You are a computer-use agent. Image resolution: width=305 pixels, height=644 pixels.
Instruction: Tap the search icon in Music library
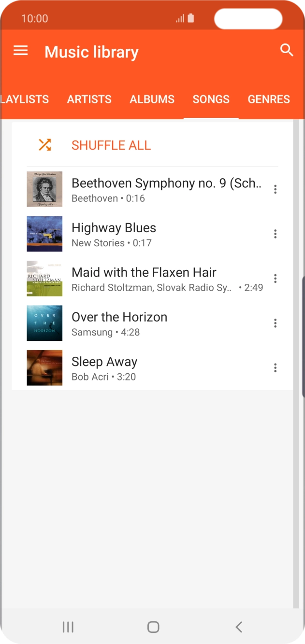[x=287, y=50]
